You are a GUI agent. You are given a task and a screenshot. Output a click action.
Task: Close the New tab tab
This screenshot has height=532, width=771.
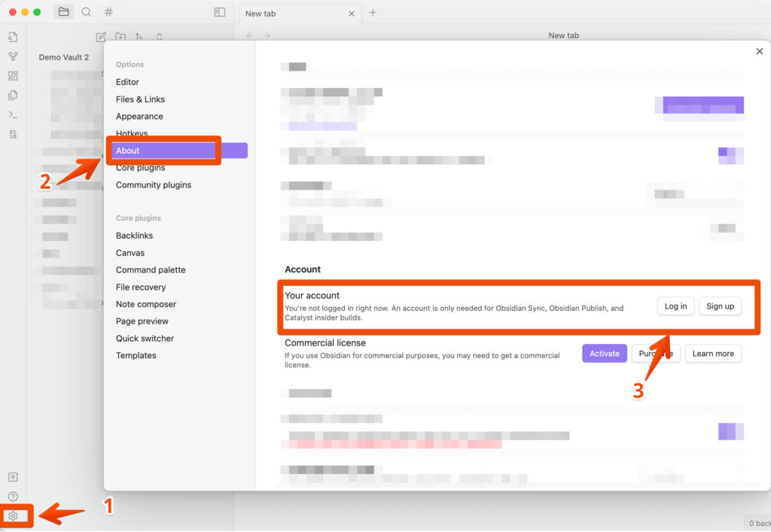[352, 14]
